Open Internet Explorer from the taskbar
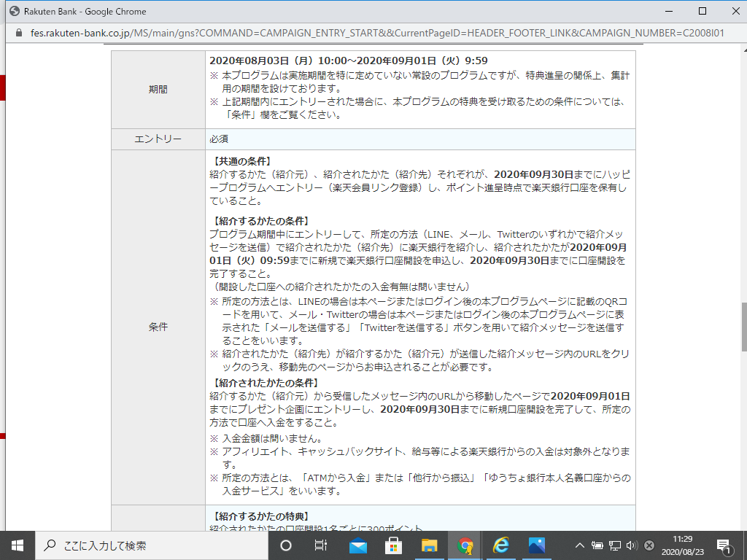The width and height of the screenshot is (747, 560). click(x=500, y=545)
